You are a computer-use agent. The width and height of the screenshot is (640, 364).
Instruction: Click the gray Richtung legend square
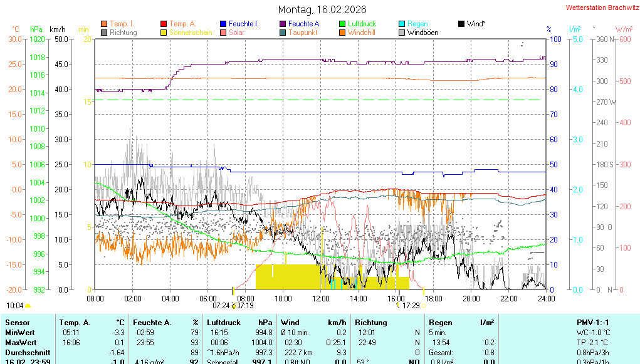(104, 33)
